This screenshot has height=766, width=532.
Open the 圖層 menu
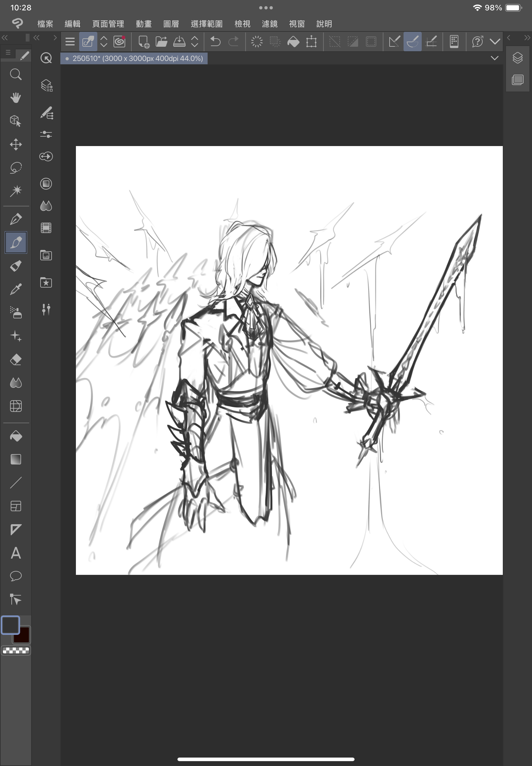coord(171,24)
